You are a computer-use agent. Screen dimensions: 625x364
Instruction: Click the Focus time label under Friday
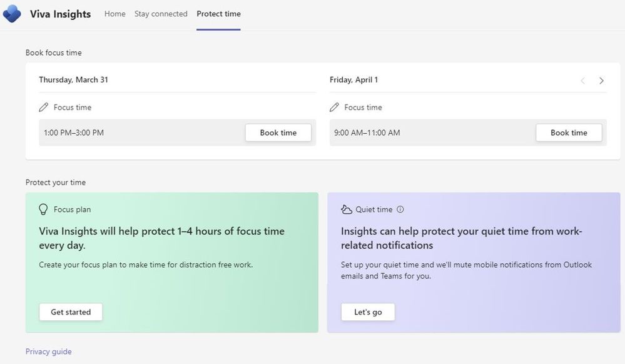363,107
